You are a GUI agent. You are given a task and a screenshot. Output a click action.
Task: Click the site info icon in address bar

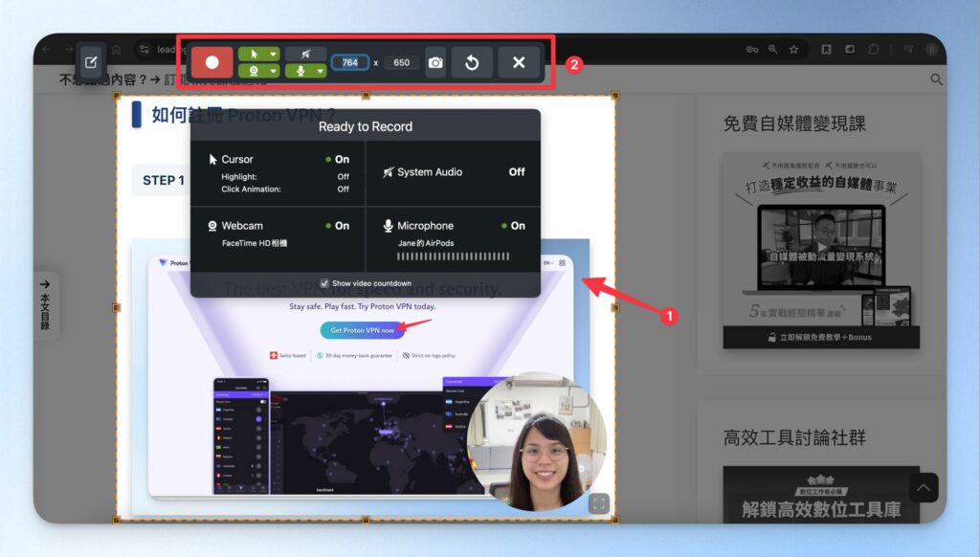pos(145,49)
